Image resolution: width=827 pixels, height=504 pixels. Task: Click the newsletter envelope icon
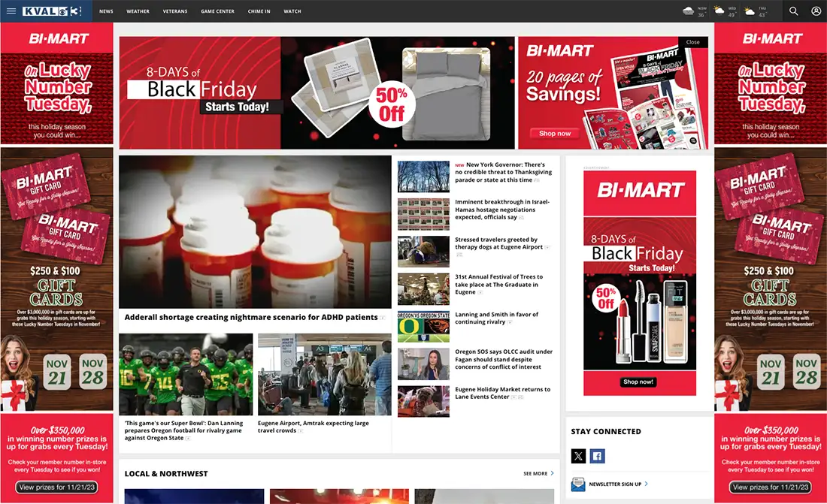click(578, 484)
